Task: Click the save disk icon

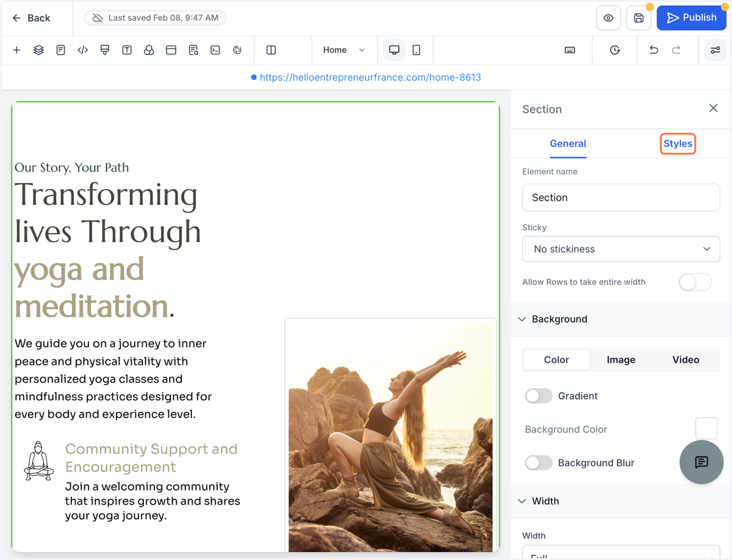Action: point(639,18)
